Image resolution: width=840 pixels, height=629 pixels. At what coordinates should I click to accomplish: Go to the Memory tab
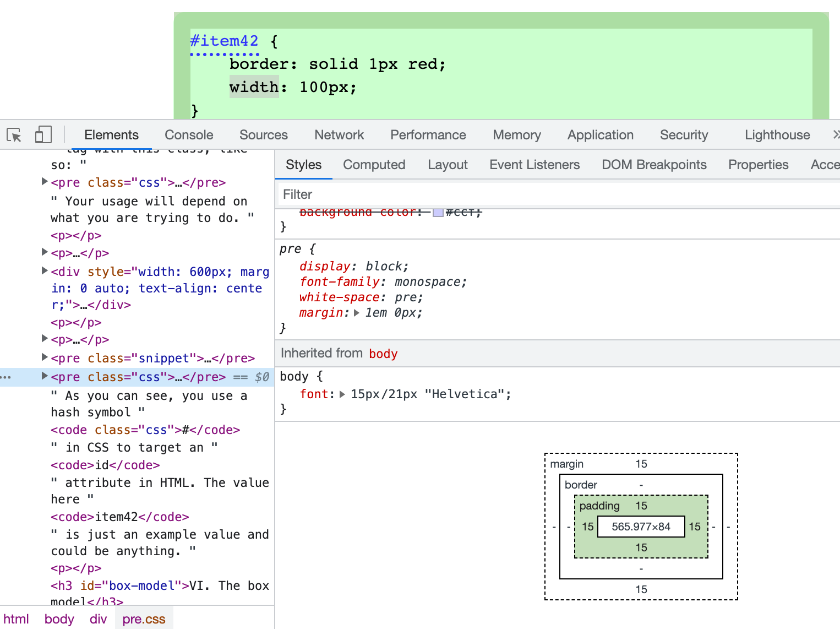(517, 135)
